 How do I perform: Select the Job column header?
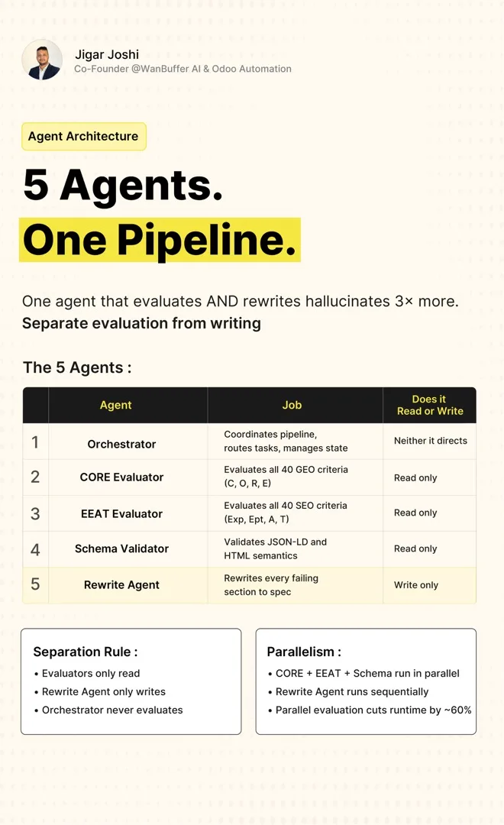[292, 405]
